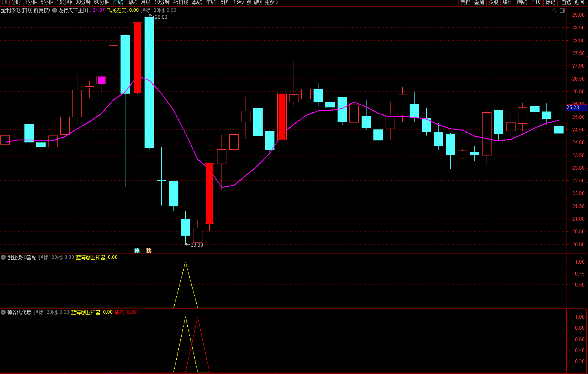588x374 pixels.
Task: Select the 10分钟 period
Action: (x=162, y=2)
